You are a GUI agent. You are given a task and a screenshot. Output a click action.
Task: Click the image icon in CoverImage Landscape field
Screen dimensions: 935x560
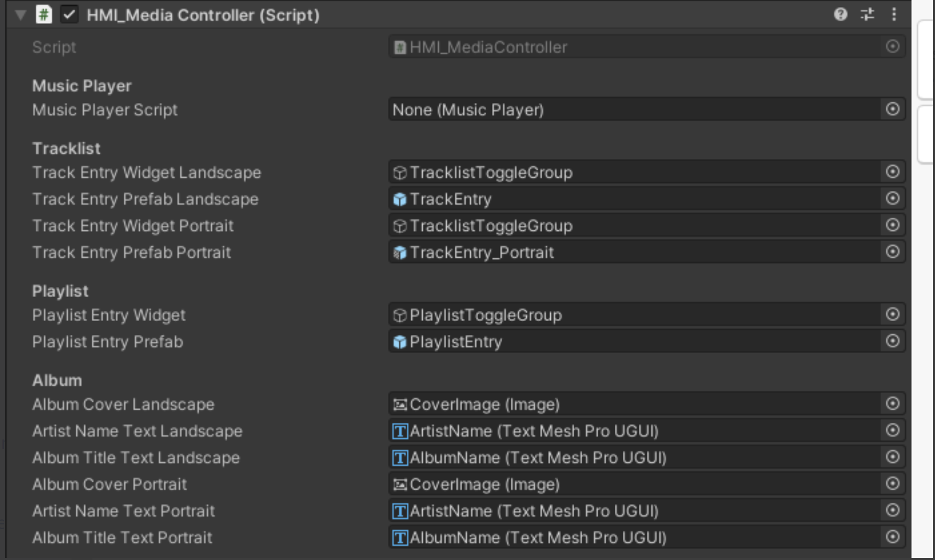399,404
